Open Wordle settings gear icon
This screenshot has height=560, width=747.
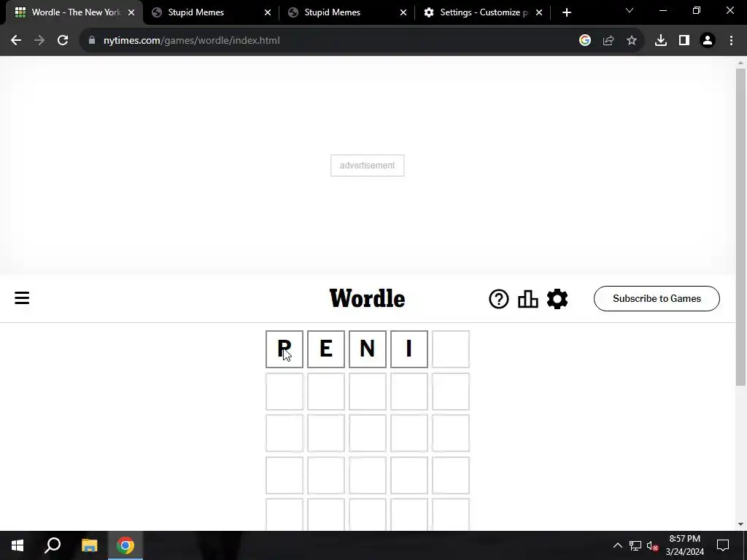tap(557, 299)
